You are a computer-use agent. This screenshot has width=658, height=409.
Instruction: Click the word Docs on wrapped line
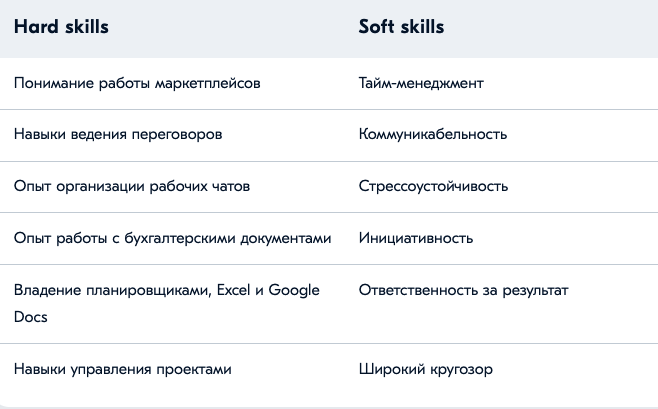31,317
